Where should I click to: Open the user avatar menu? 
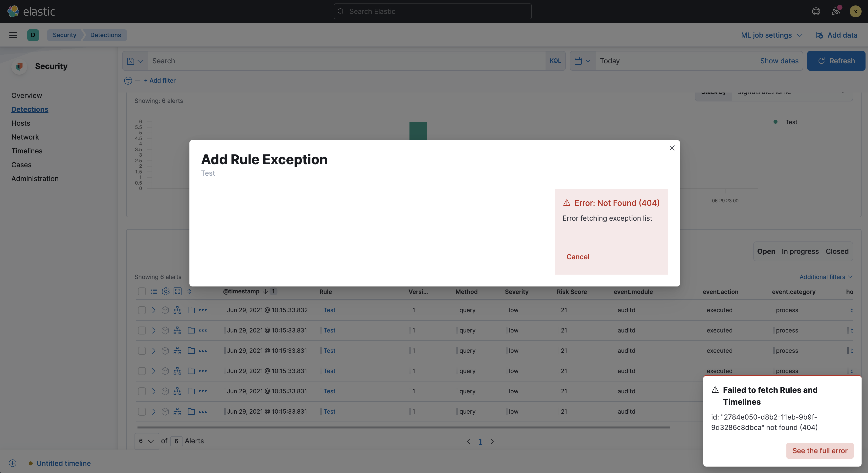tap(855, 11)
